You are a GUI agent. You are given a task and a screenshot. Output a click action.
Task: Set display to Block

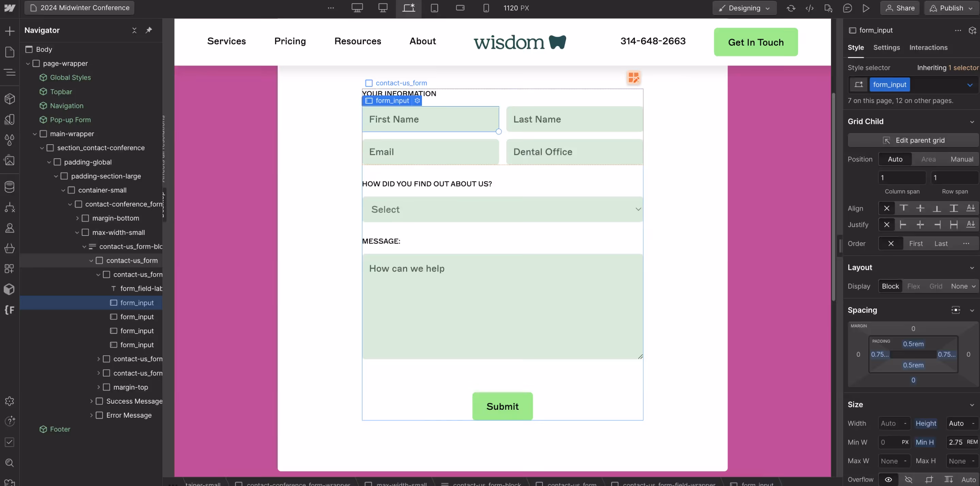click(890, 286)
